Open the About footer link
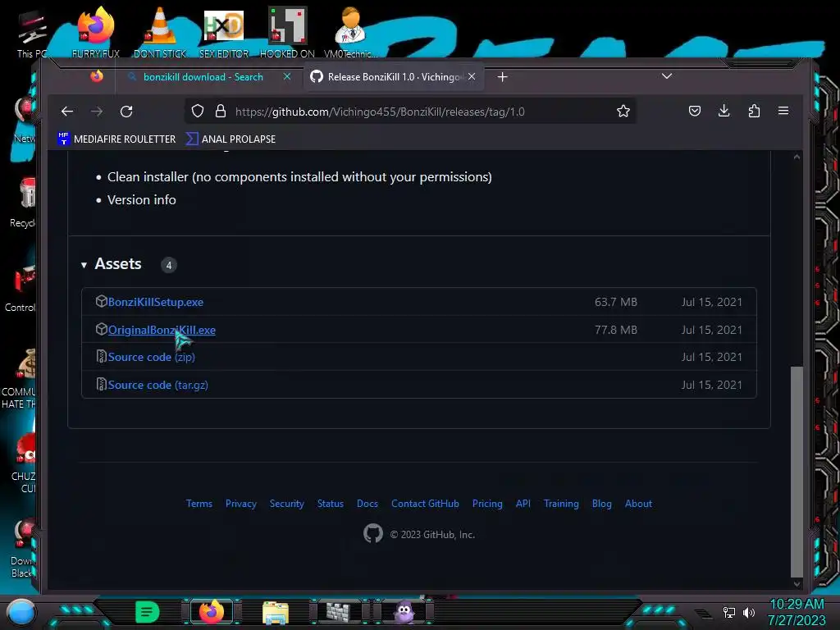This screenshot has width=840, height=630. pyautogui.click(x=638, y=504)
